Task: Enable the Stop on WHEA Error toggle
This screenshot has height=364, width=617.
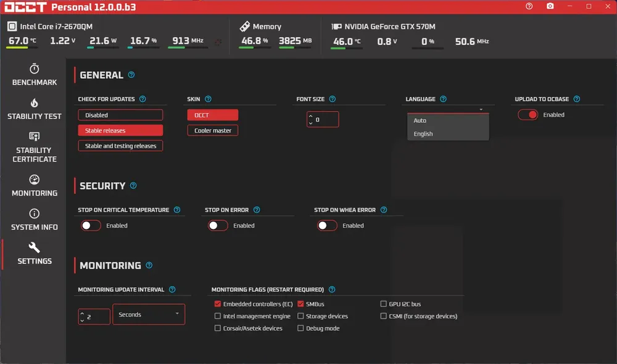Action: tap(328, 225)
